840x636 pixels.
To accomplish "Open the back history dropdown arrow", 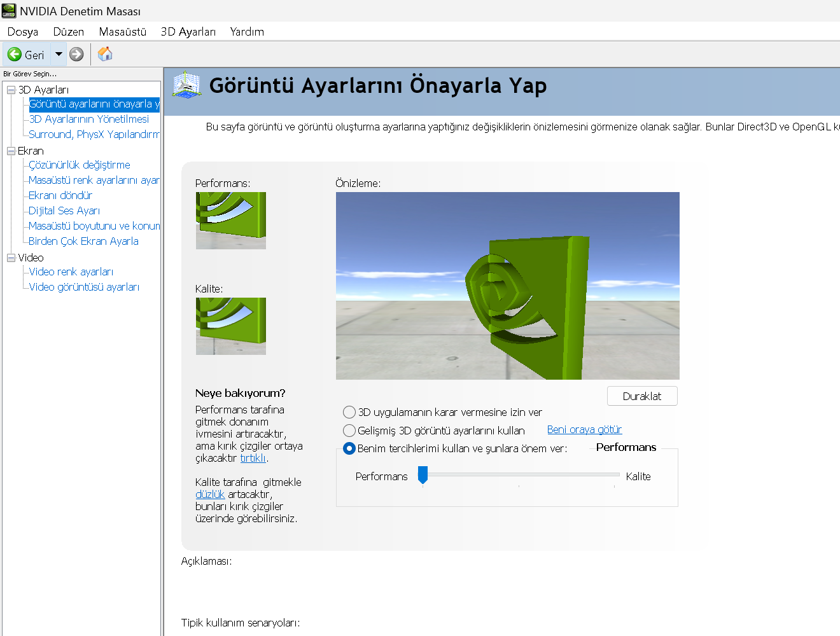I will (x=59, y=54).
